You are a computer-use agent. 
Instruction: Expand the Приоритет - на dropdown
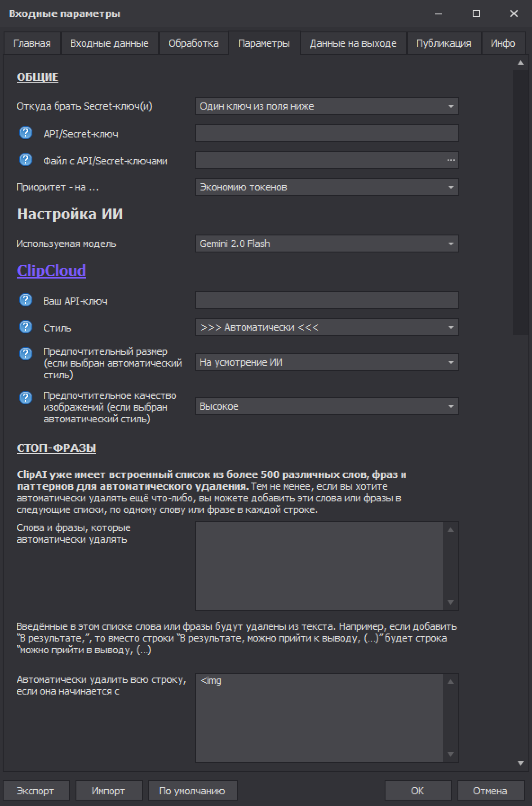tap(327, 187)
